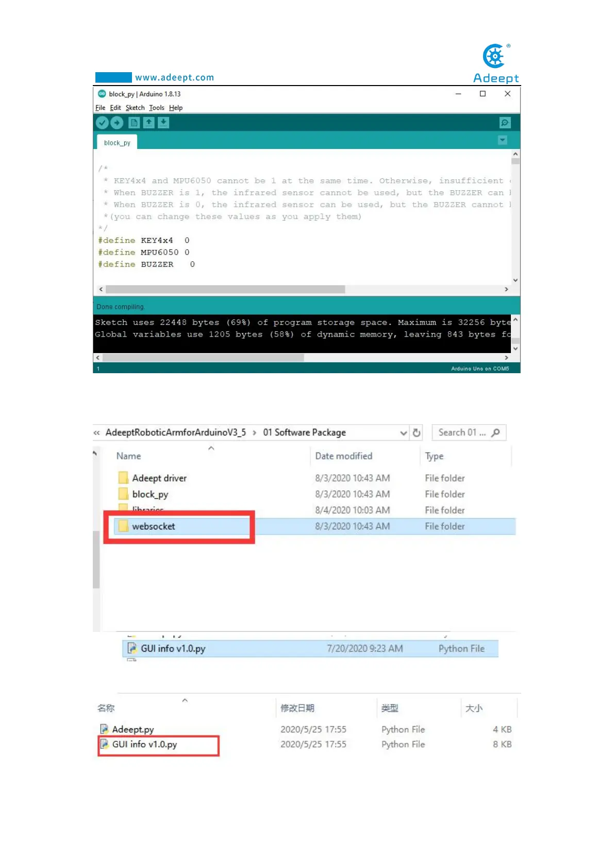Open the Help menu

coord(176,108)
